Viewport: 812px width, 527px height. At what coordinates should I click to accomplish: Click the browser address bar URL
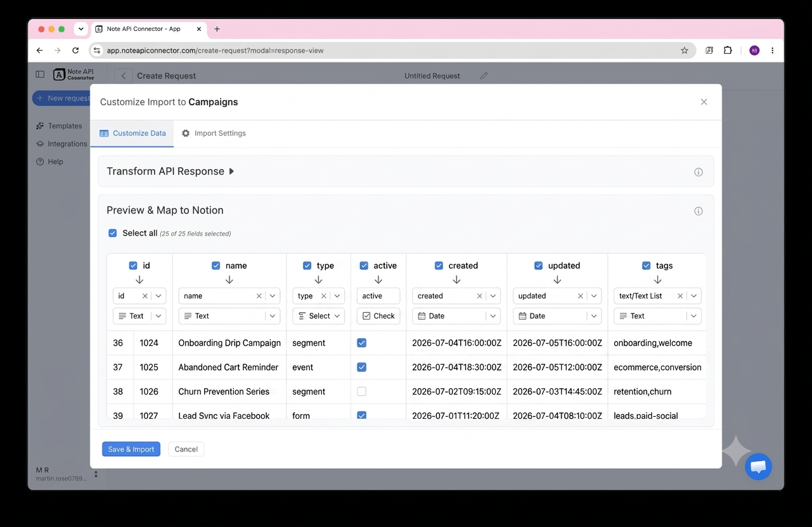[x=216, y=50]
